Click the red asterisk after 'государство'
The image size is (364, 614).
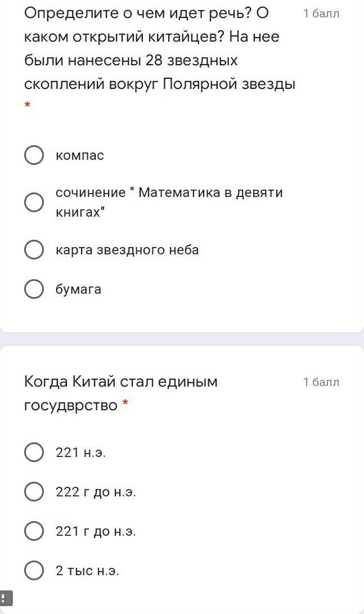[125, 404]
